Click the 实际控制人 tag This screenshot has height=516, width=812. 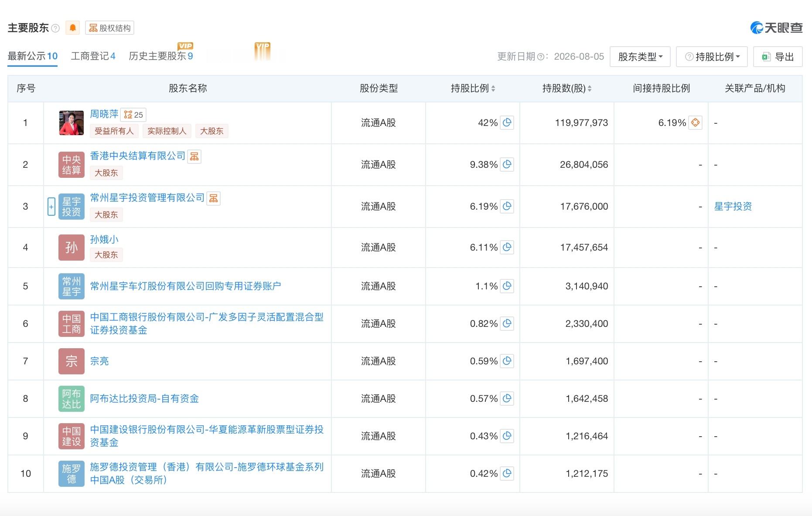[x=167, y=131]
